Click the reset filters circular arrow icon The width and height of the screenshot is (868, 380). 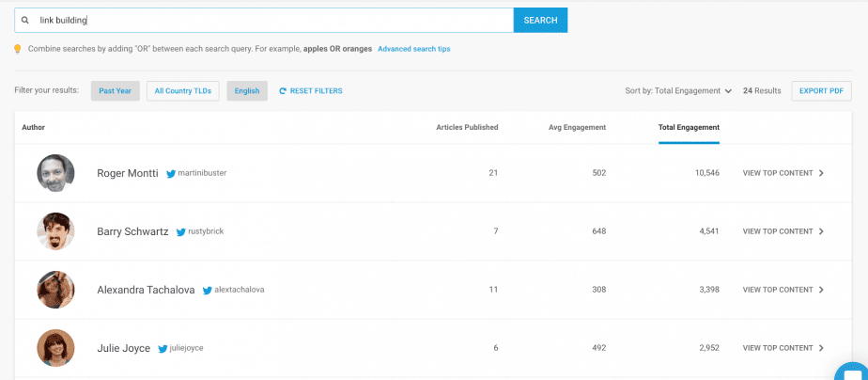click(x=283, y=91)
